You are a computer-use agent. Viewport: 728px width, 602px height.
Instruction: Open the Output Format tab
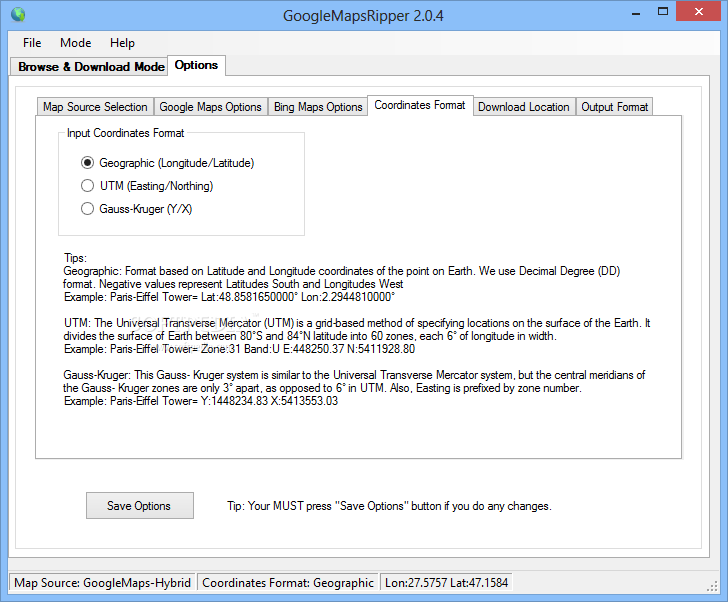coord(614,107)
